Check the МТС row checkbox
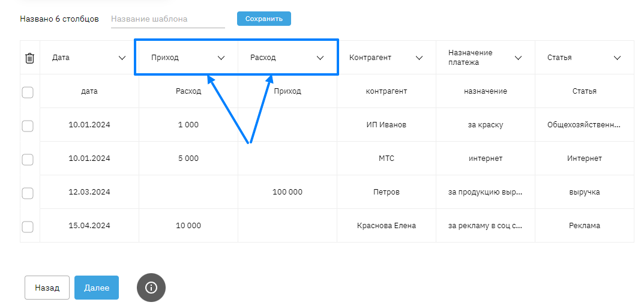644x308 pixels. click(x=28, y=159)
